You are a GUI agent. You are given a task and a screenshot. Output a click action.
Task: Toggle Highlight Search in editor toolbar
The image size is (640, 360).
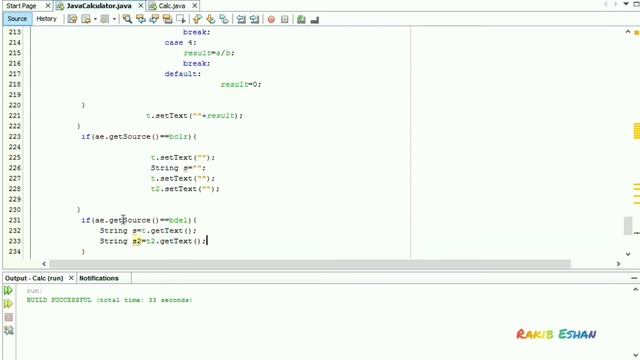click(x=167, y=19)
